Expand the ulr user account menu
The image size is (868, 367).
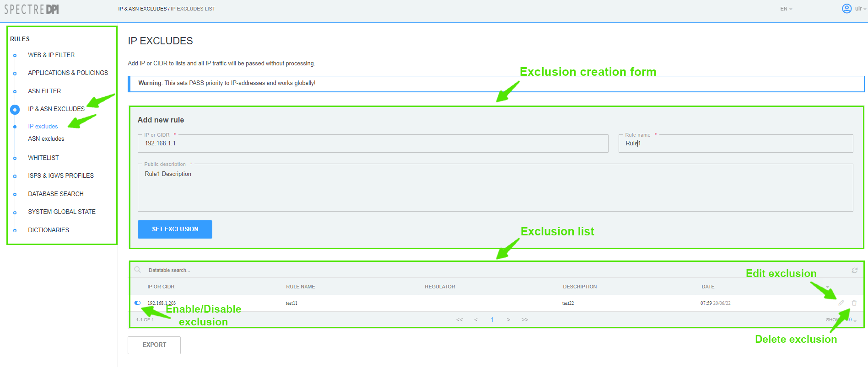pos(860,9)
